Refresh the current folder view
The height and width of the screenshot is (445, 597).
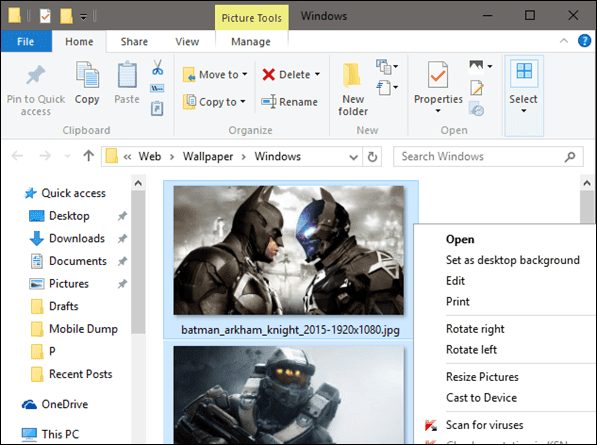(372, 157)
